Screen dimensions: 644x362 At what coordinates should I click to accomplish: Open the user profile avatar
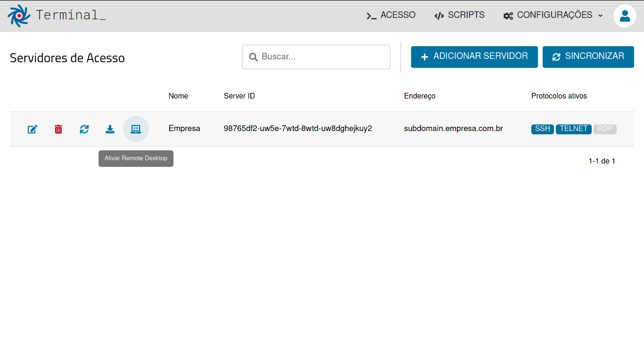(625, 16)
